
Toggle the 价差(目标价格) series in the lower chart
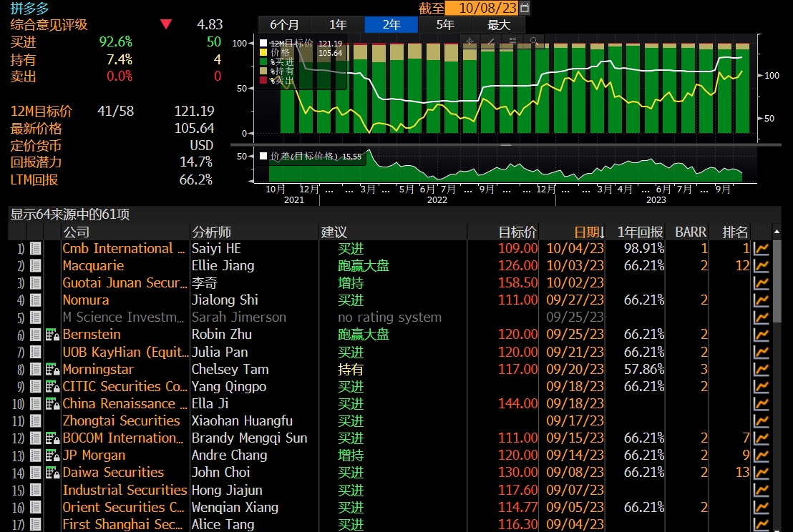tap(263, 156)
